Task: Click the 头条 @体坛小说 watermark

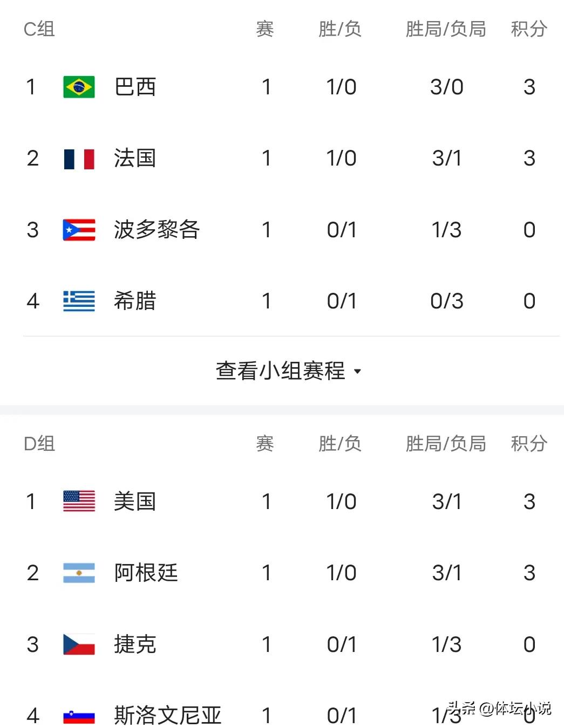Action: click(499, 708)
